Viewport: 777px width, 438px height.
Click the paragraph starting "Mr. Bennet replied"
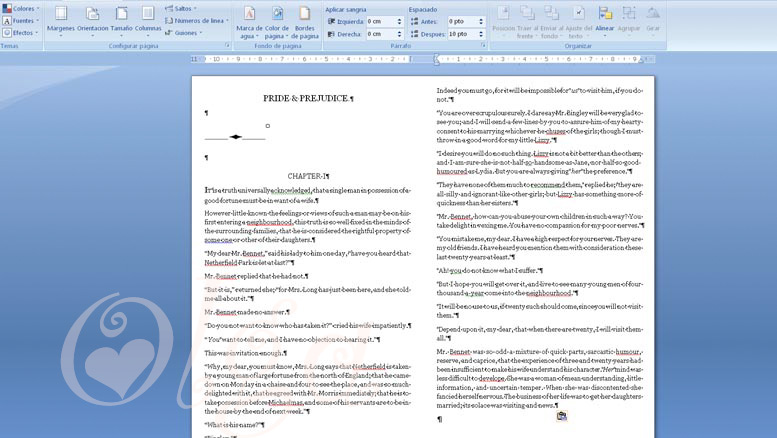point(256,276)
